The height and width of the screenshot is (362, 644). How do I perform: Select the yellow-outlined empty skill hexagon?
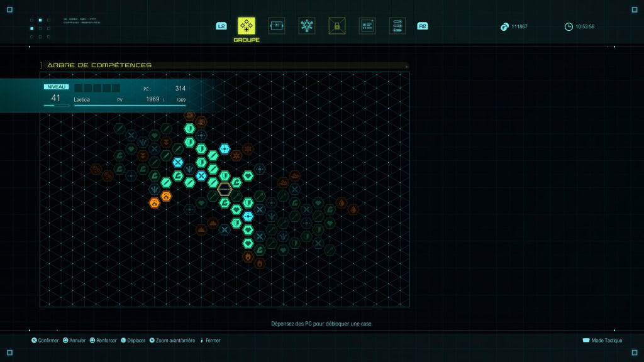tap(225, 189)
